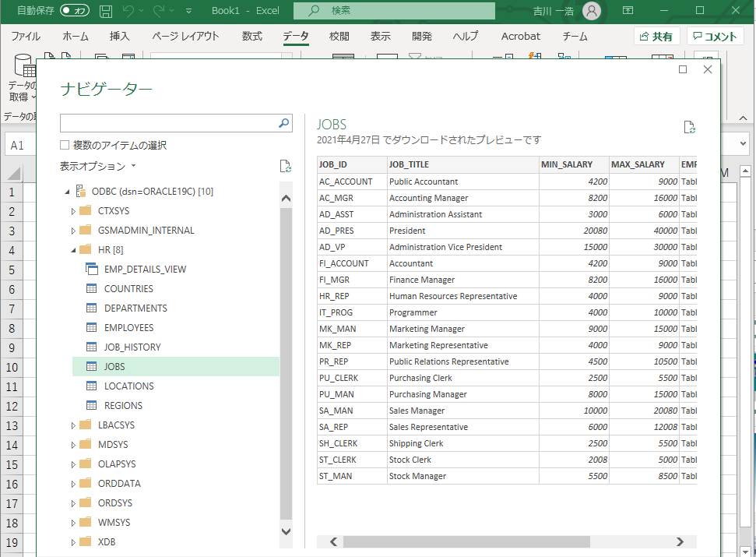Viewport: 756px width, 557px height.
Task: Select the EMPLOYEES table in tree
Action: (128, 328)
